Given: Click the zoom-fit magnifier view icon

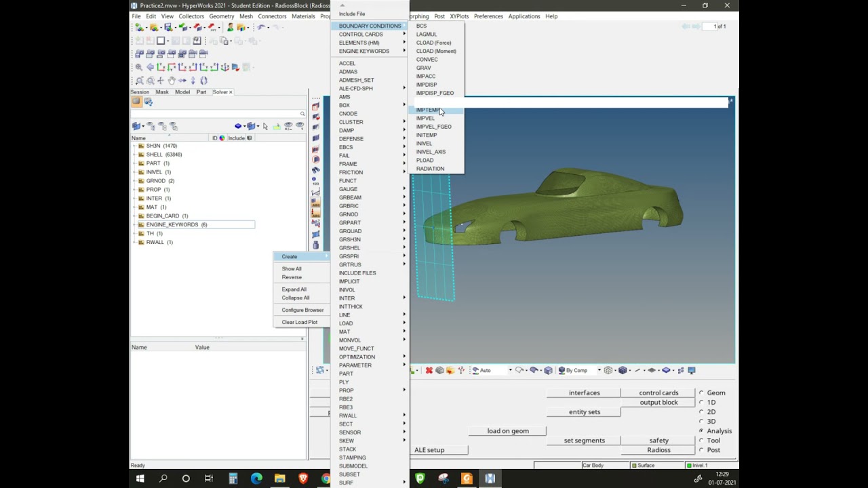Looking at the screenshot, I should (x=139, y=67).
